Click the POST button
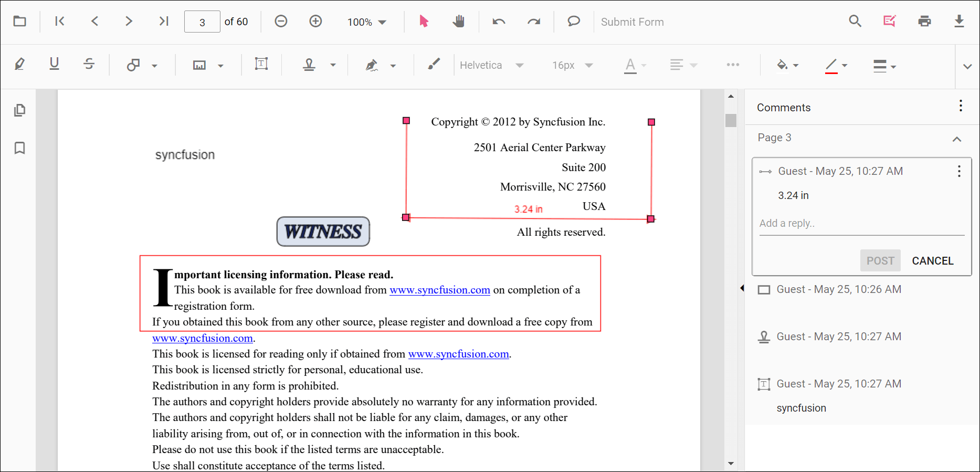 click(880, 260)
